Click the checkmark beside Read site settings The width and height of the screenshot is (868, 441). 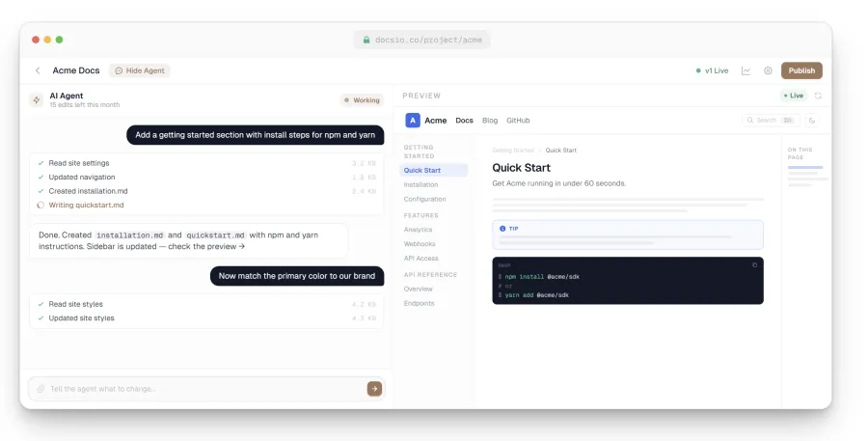tap(41, 163)
